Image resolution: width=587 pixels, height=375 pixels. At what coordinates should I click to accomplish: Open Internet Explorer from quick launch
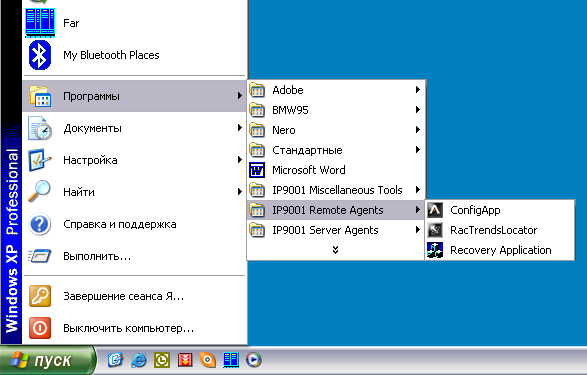point(139,360)
